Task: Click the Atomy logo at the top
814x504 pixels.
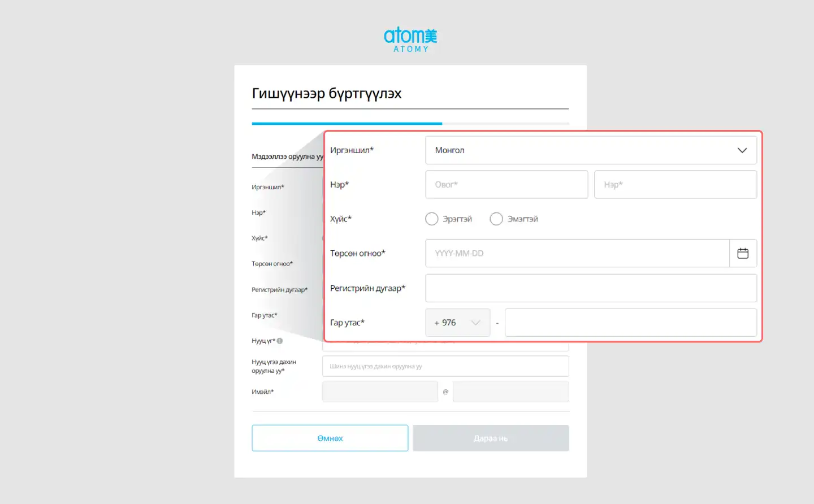Action: [410, 40]
